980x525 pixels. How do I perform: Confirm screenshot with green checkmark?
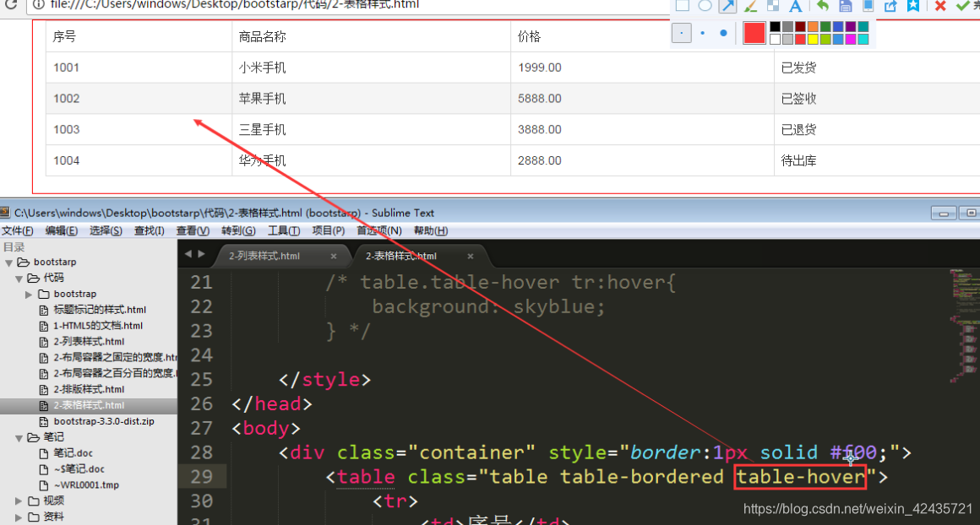(x=963, y=6)
